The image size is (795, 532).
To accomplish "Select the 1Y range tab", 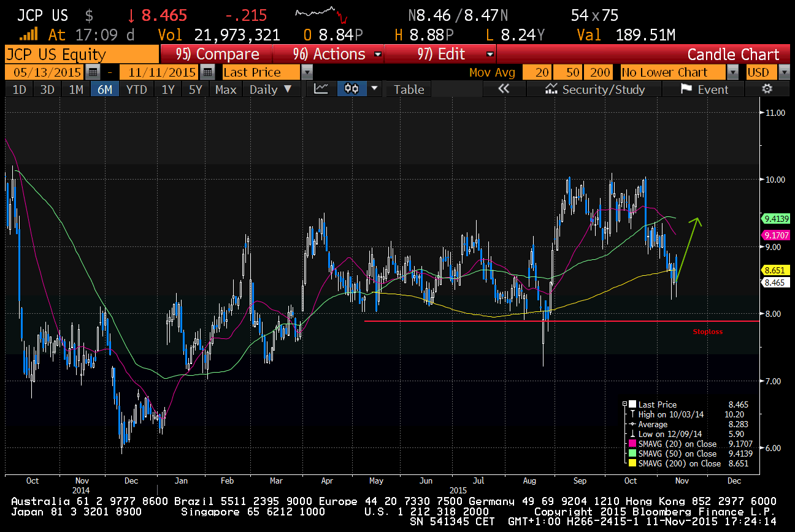I will pyautogui.click(x=168, y=89).
